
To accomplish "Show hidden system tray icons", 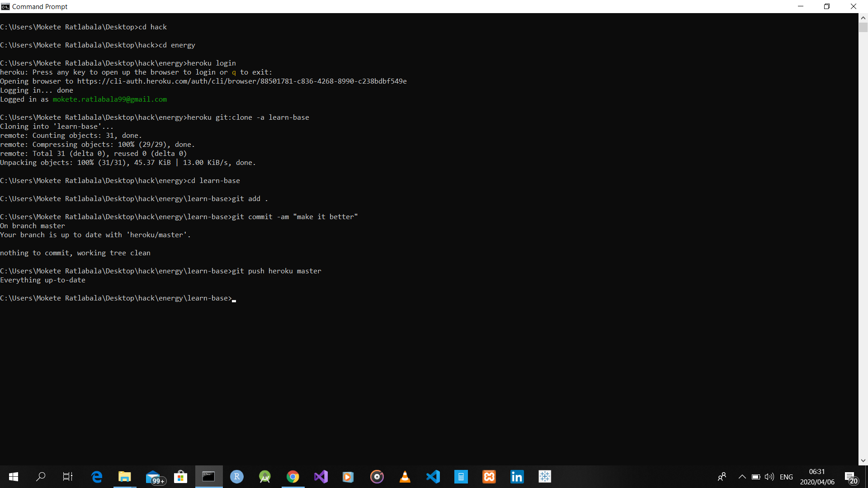I will click(742, 477).
